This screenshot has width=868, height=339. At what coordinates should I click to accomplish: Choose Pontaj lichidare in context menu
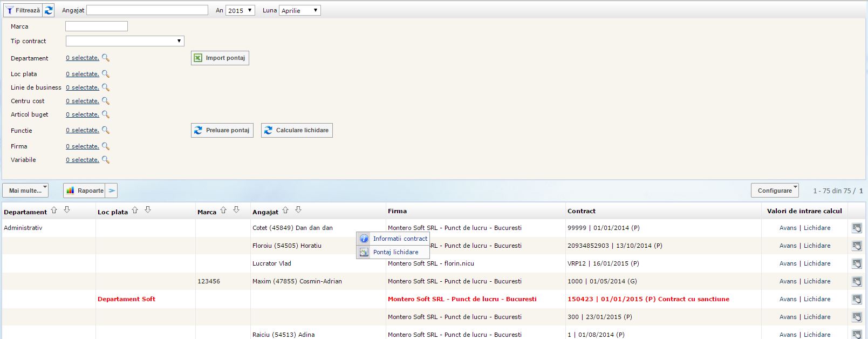pos(395,252)
